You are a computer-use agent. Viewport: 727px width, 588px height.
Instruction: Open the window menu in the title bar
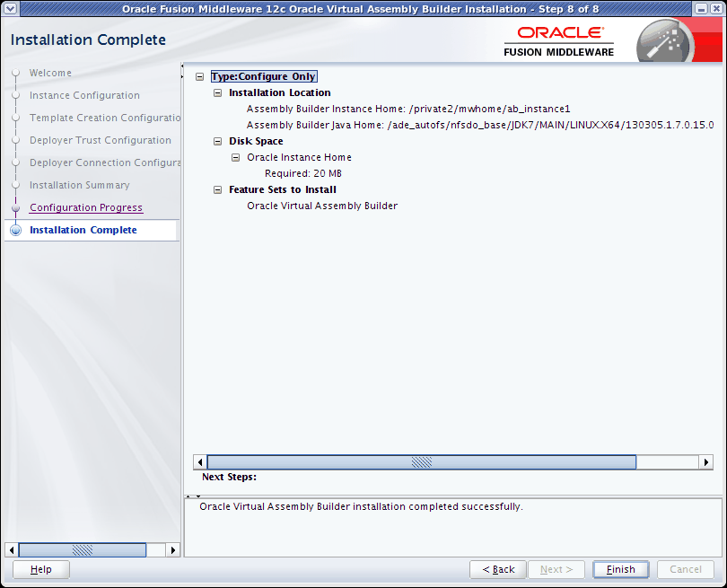[x=10, y=9]
